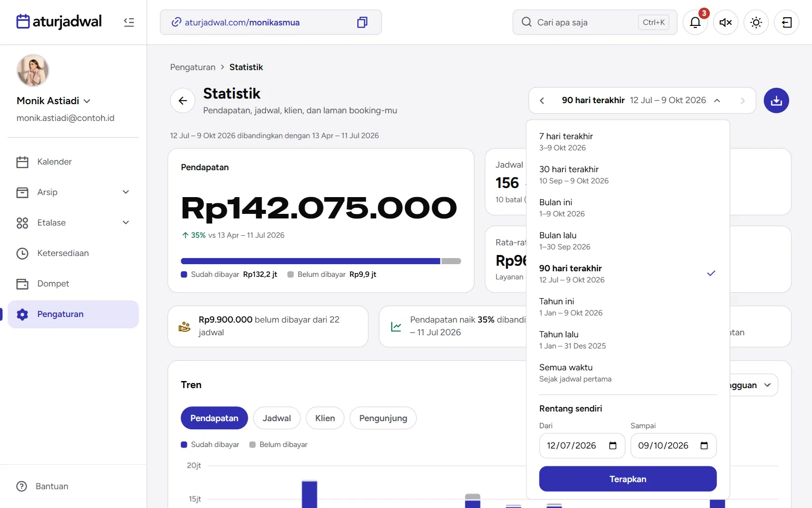The image size is (812, 508).
Task: Switch trend chart to Klien tab
Action: (x=325, y=418)
